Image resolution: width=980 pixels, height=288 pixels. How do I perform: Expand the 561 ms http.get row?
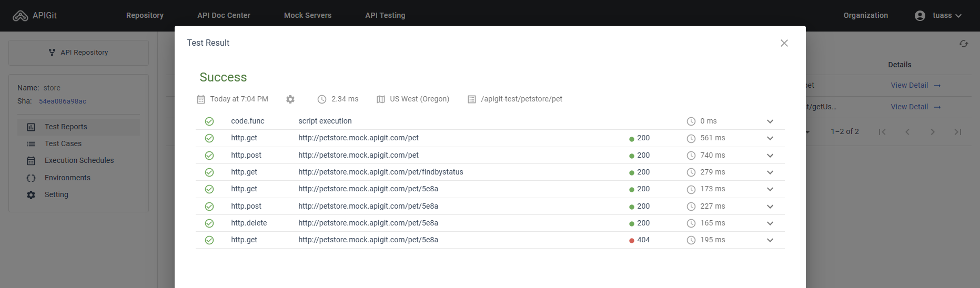(770, 138)
